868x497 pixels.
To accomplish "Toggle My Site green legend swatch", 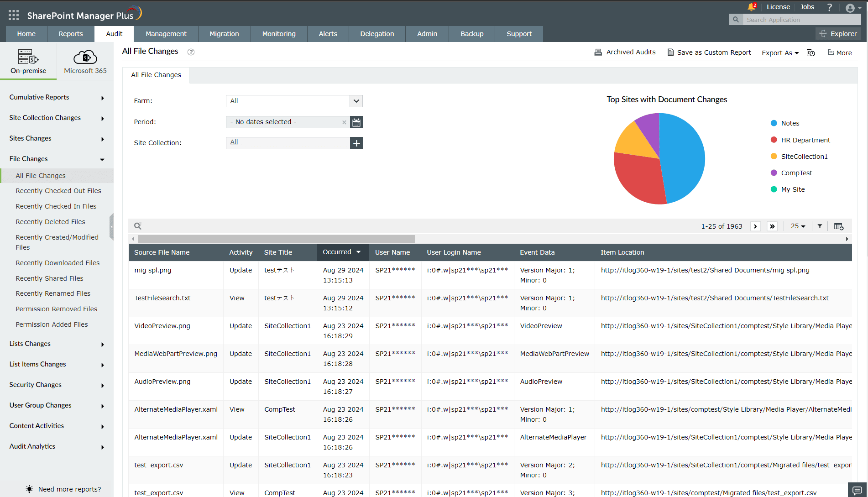I will coord(774,189).
